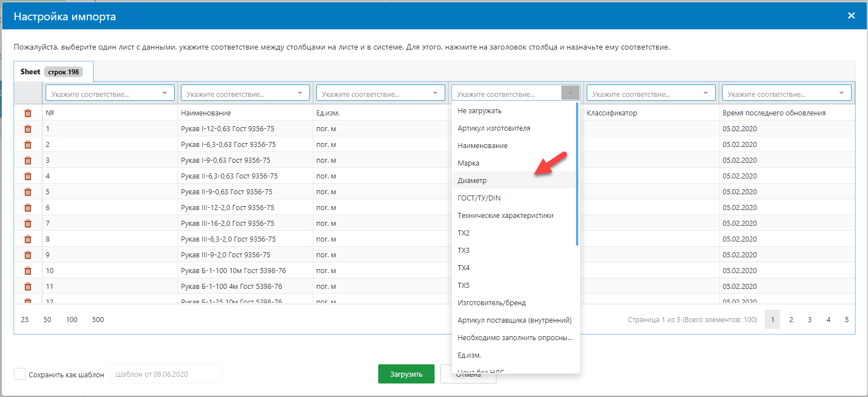Viewport: 868px width, 397px height.
Task: Open mapping dropdown above Классификатор column
Action: click(x=651, y=93)
